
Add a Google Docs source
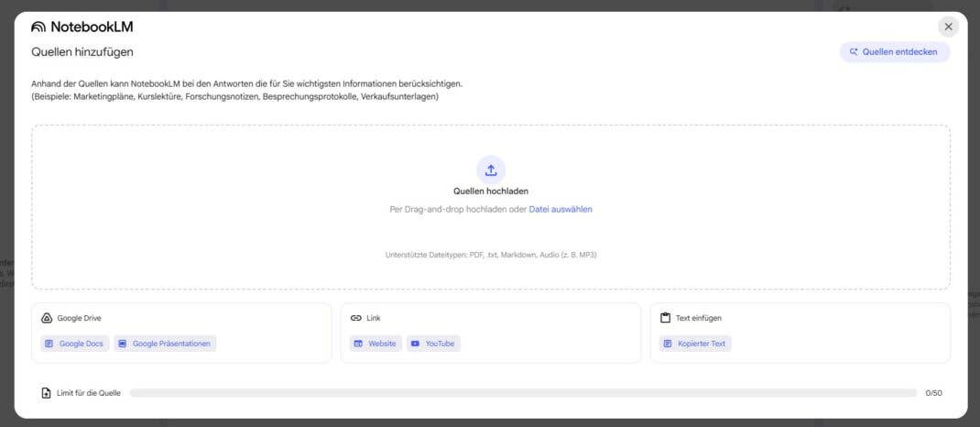coord(74,344)
